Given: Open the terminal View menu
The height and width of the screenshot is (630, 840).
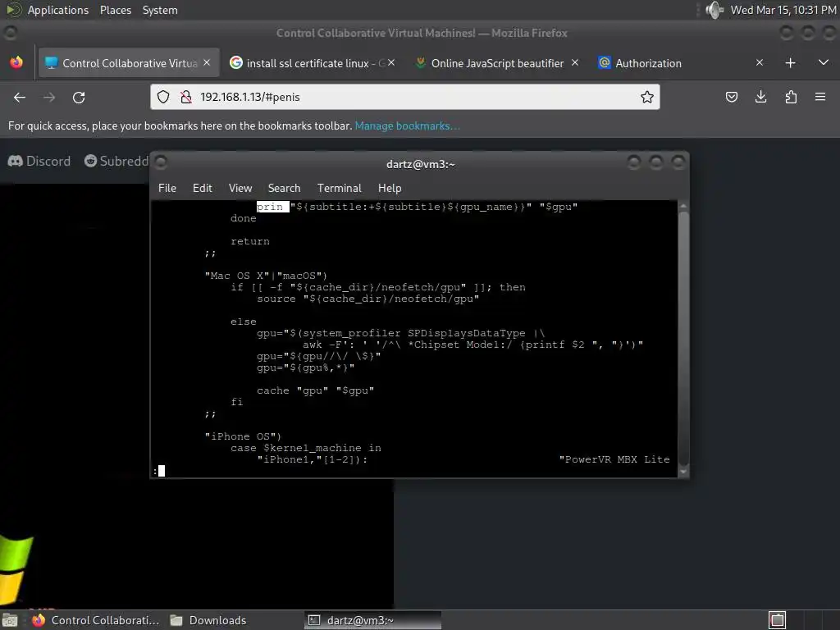Looking at the screenshot, I should point(240,188).
